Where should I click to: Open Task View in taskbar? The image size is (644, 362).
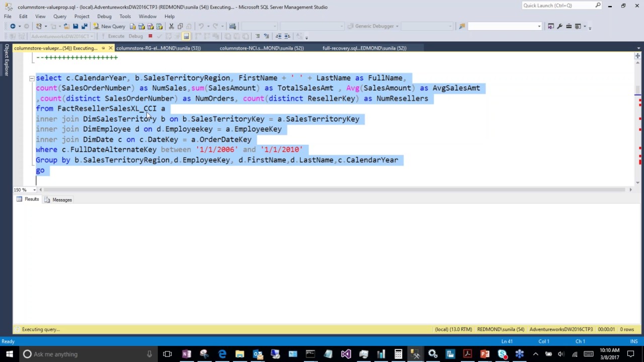168,354
